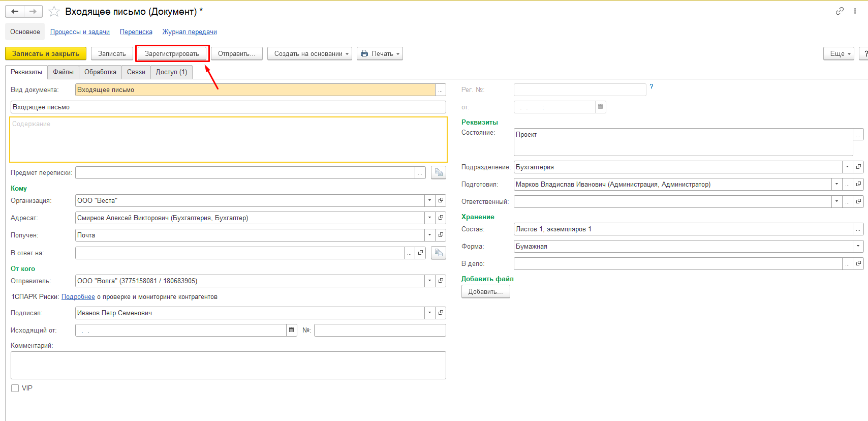
Task: Open the Еще menu
Action: (839, 53)
